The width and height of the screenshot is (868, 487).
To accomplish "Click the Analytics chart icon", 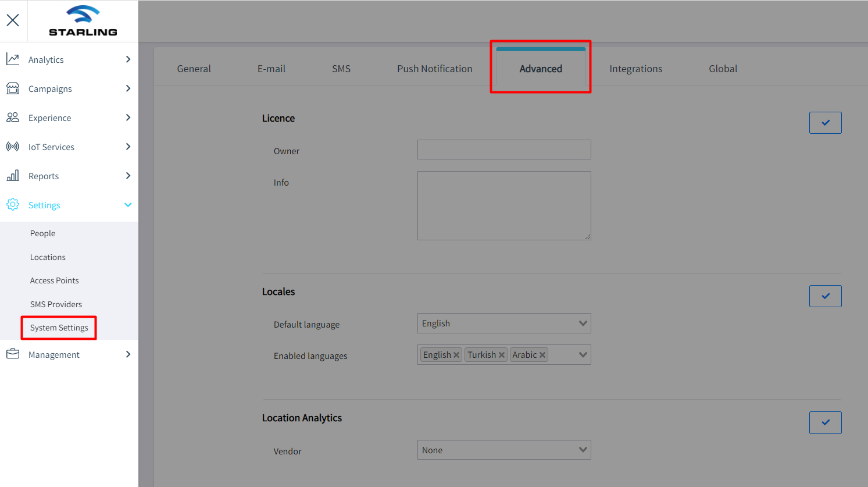I will coord(13,59).
